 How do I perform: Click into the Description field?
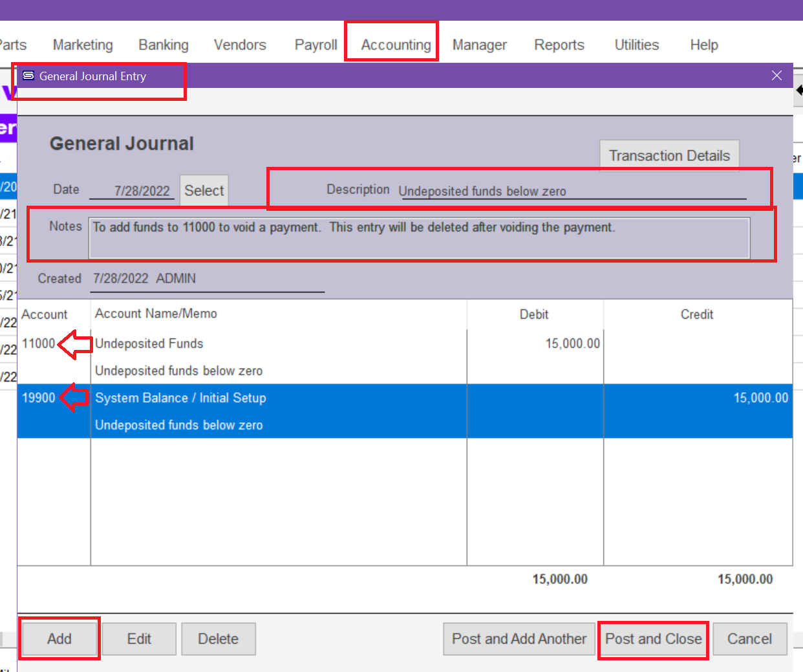572,191
